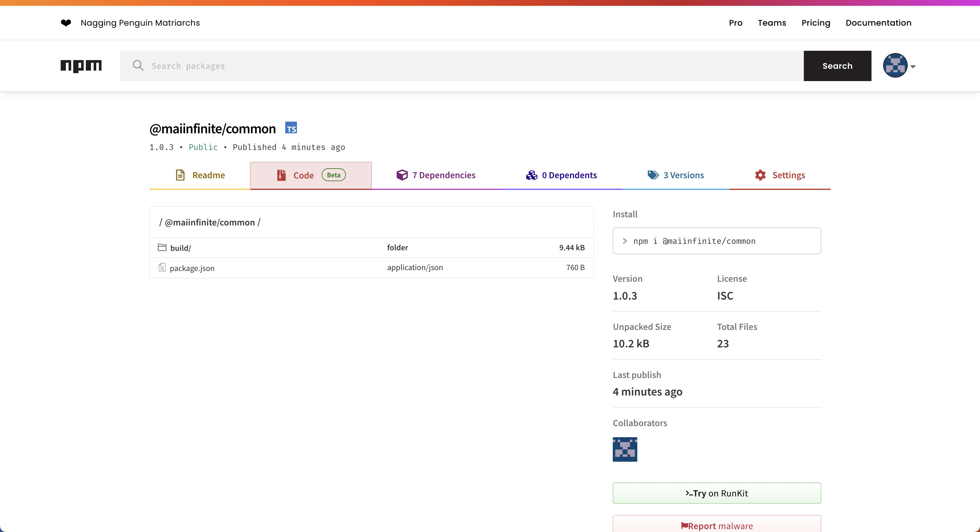Click the black heart icon in header
The image size is (980, 532).
[x=66, y=23]
